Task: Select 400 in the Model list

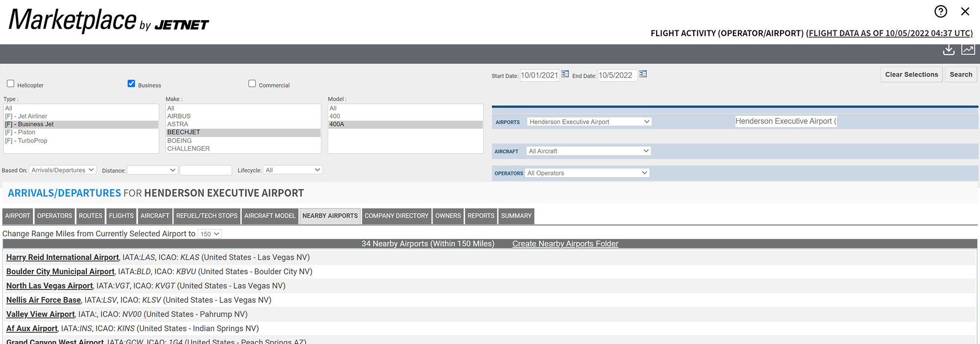Action: tap(405, 116)
